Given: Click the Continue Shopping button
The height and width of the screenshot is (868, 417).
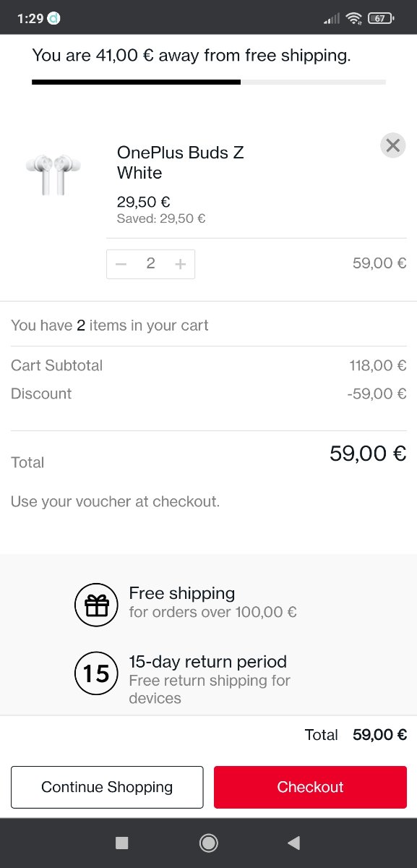Looking at the screenshot, I should [x=107, y=787].
